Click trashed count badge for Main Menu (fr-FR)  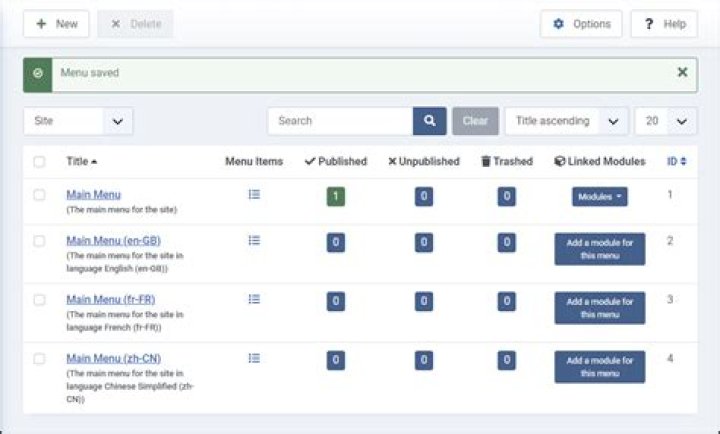click(x=506, y=301)
